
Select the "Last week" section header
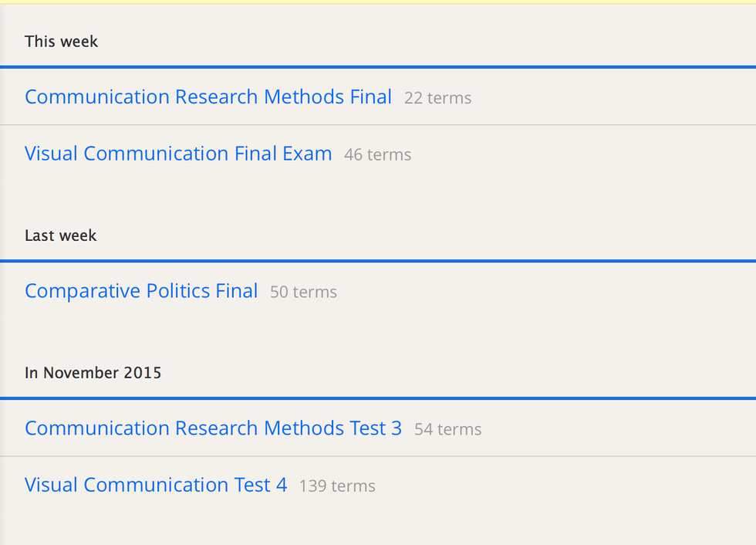pyautogui.click(x=60, y=235)
